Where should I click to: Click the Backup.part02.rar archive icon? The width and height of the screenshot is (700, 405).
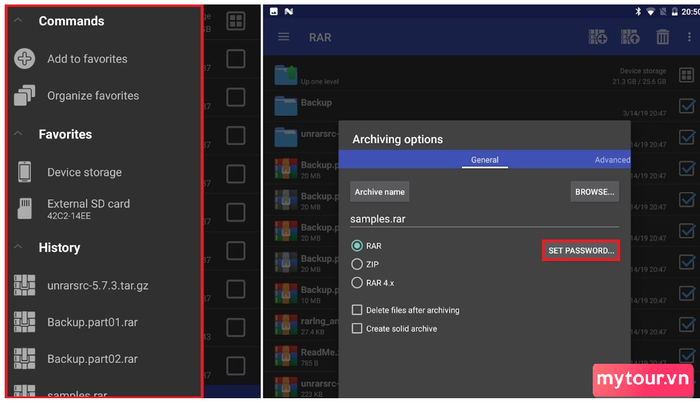(25, 359)
